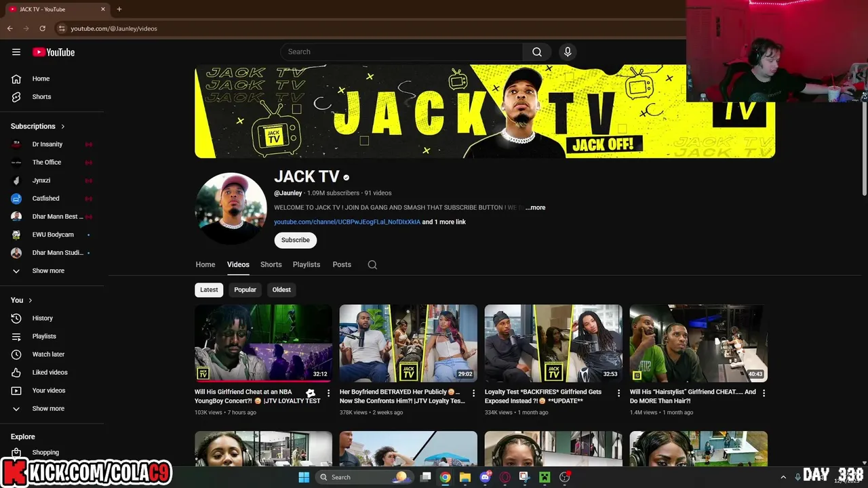Click the search magnifier button
Viewport: 868px width, 488px height.
537,52
